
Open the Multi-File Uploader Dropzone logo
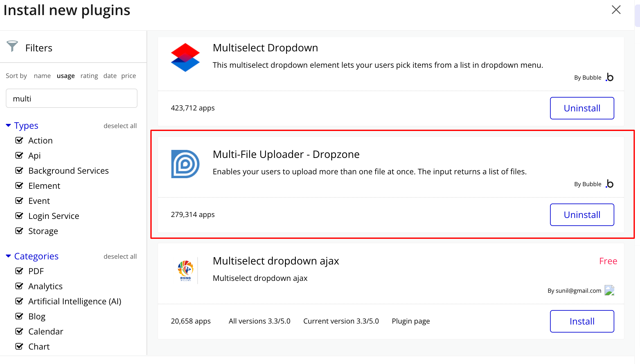(x=185, y=164)
